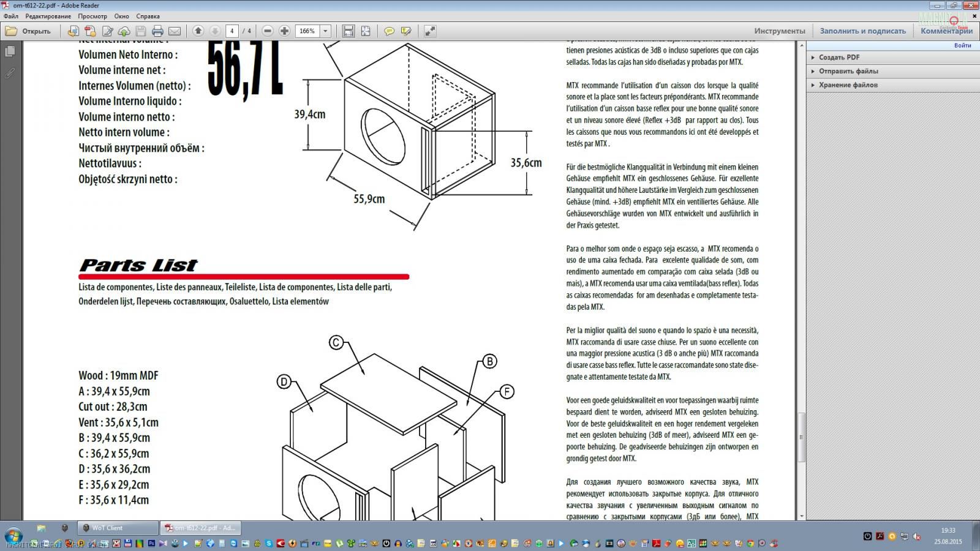Click the power tray icon

(x=867, y=536)
